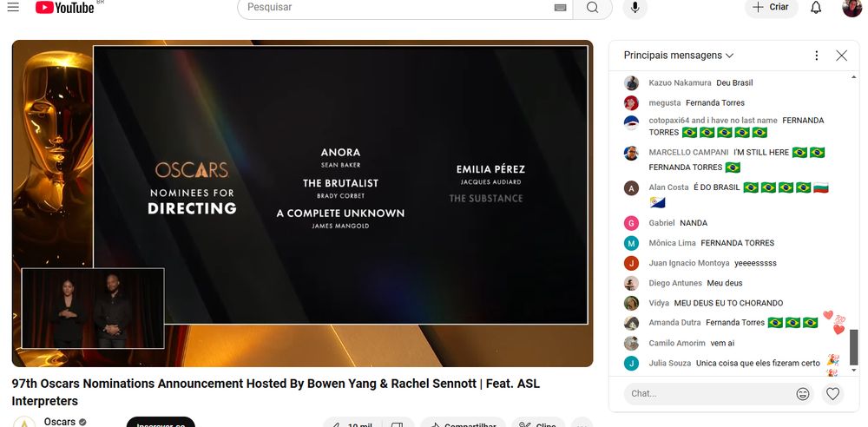Open the notifications bell
Image resolution: width=868 pixels, height=427 pixels.
pyautogui.click(x=816, y=7)
